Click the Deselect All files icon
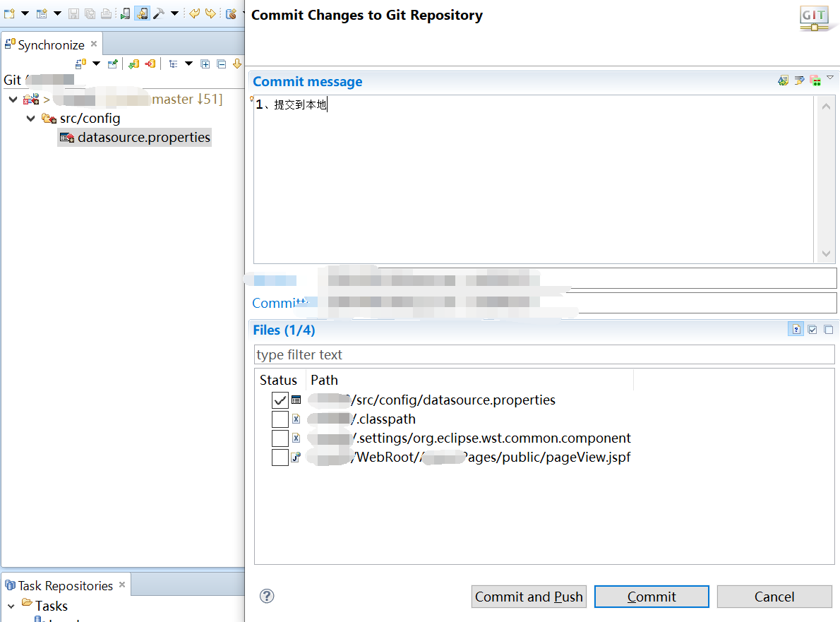 pos(829,329)
